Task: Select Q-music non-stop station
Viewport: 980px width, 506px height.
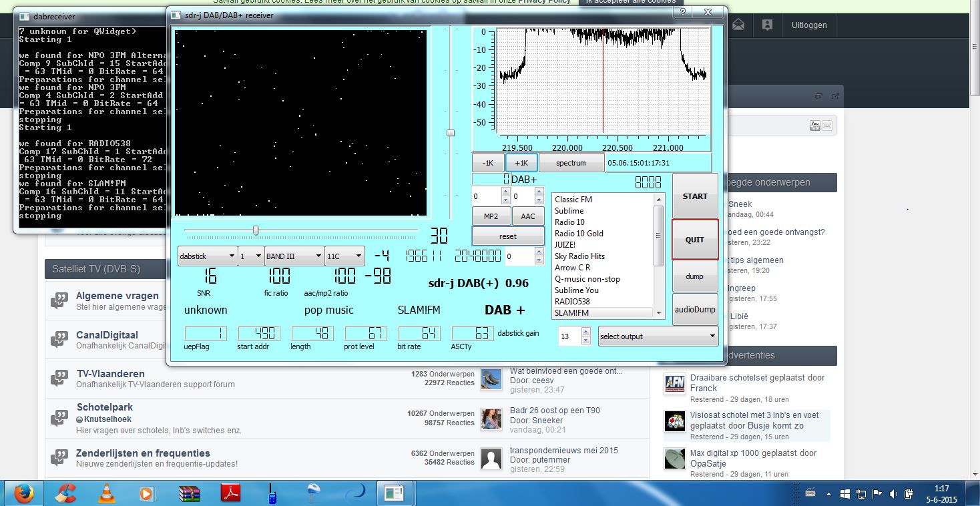Action: [587, 278]
